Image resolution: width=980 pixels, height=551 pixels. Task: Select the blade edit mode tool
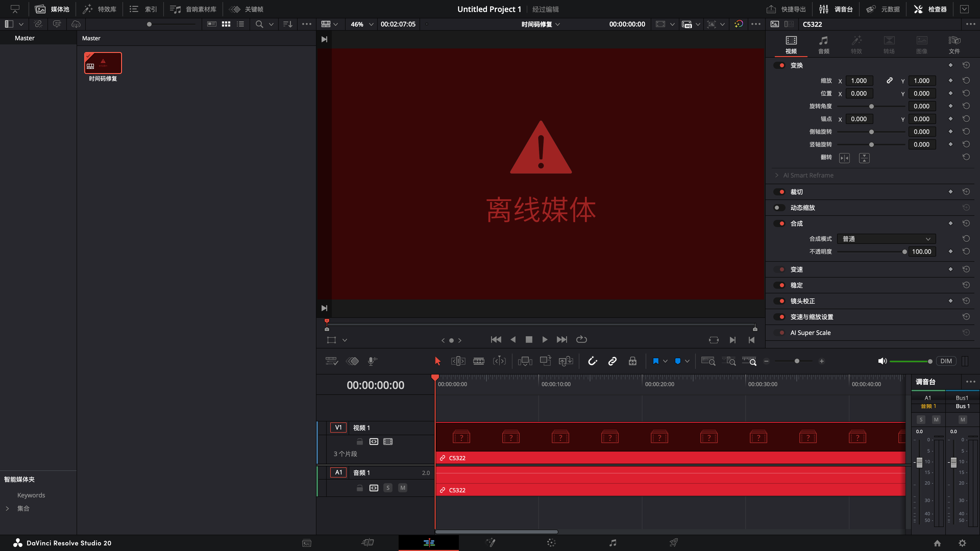479,361
